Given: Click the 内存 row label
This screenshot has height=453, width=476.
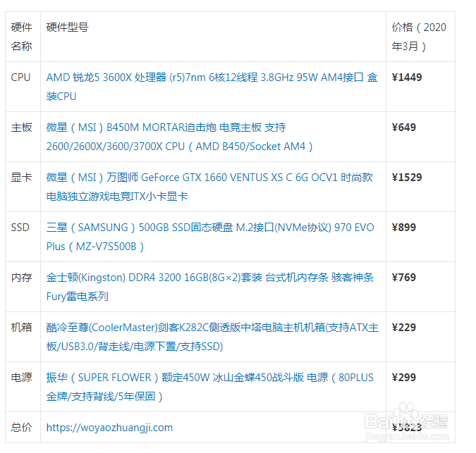Looking at the screenshot, I should pyautogui.click(x=21, y=278).
